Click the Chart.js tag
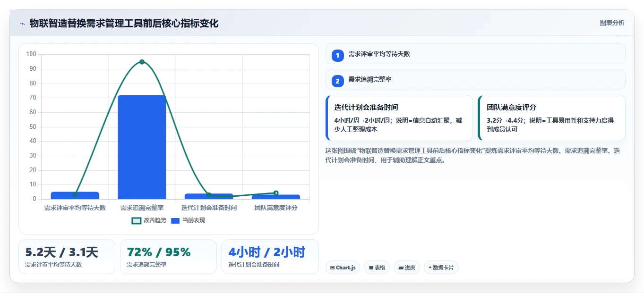 343,268
